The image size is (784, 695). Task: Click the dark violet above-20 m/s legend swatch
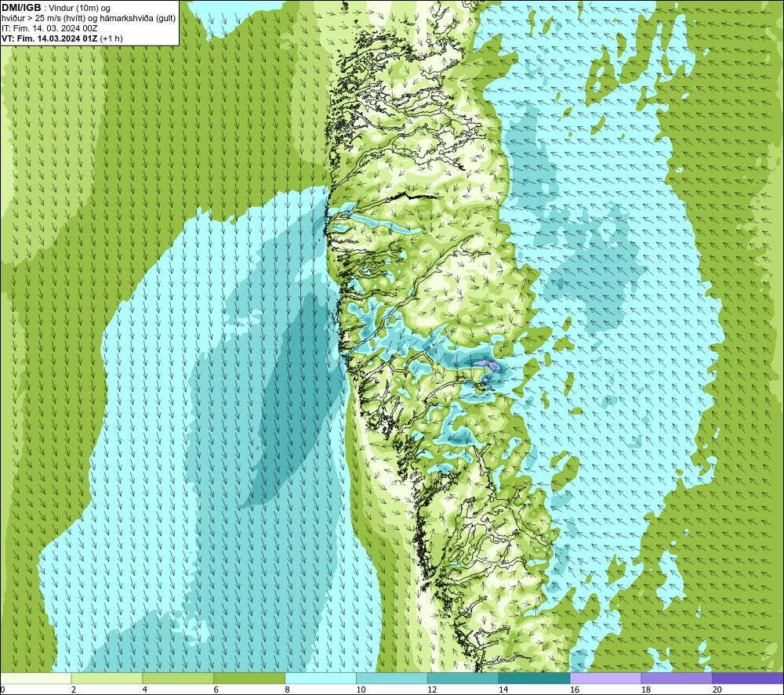point(747,679)
